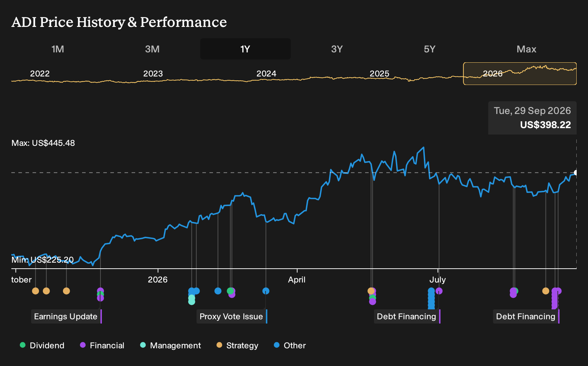588x366 pixels.
Task: Toggle the Other legend filter
Action: click(290, 345)
